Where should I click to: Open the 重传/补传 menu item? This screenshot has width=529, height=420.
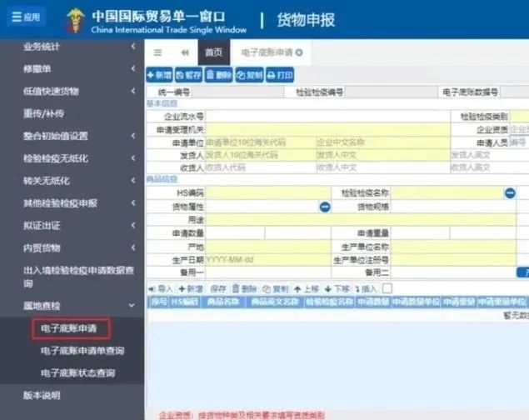[x=72, y=113]
